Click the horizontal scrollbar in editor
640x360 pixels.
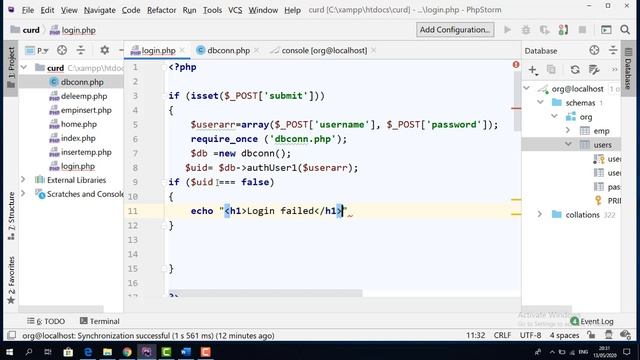pyautogui.click(x=265, y=293)
